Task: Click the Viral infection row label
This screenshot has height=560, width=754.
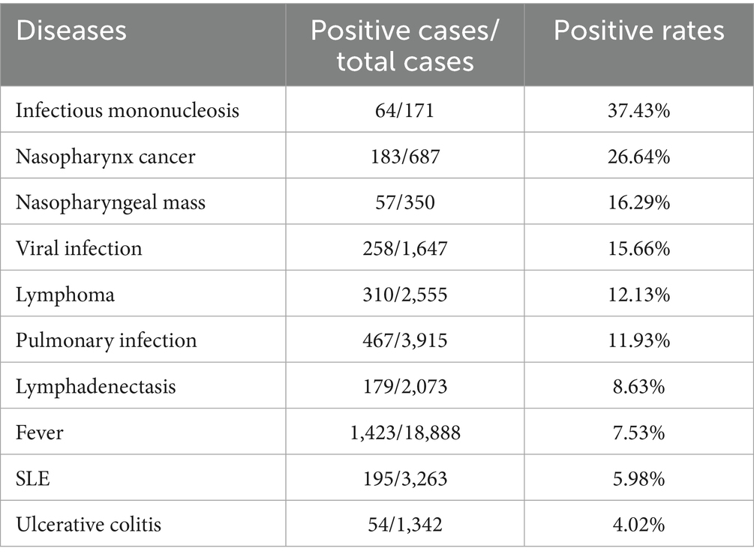Action: click(x=79, y=248)
